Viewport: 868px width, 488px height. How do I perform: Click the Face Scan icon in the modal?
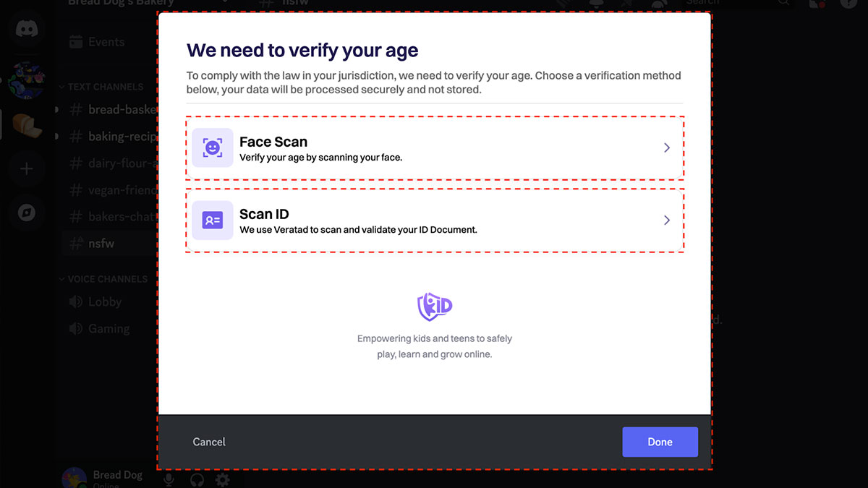click(x=212, y=147)
